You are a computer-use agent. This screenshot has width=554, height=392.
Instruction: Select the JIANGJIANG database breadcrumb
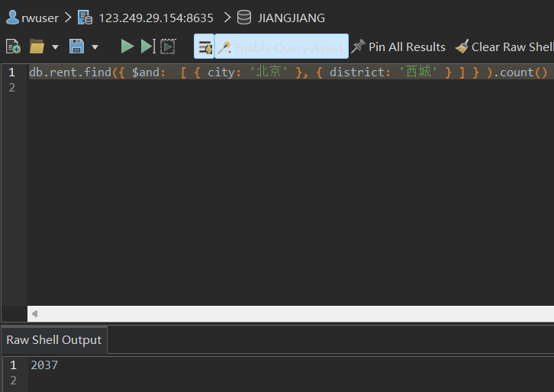pos(291,18)
